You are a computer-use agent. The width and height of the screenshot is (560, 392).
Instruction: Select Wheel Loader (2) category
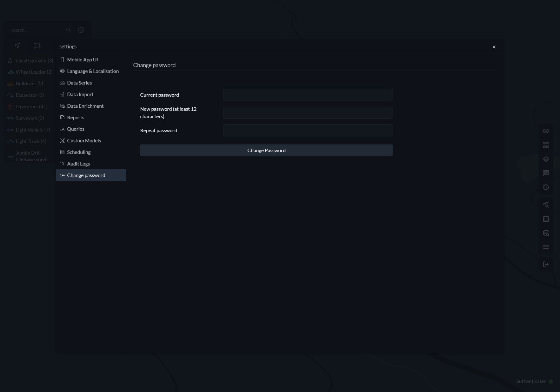30,72
